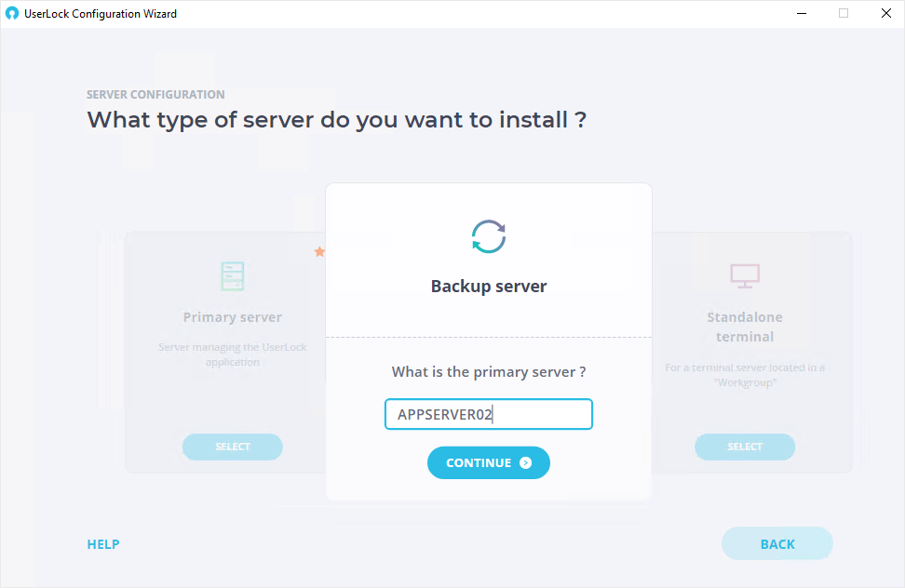Screen dimensions: 905x588
Task: Click the orange recommended star icon
Action: click(319, 251)
